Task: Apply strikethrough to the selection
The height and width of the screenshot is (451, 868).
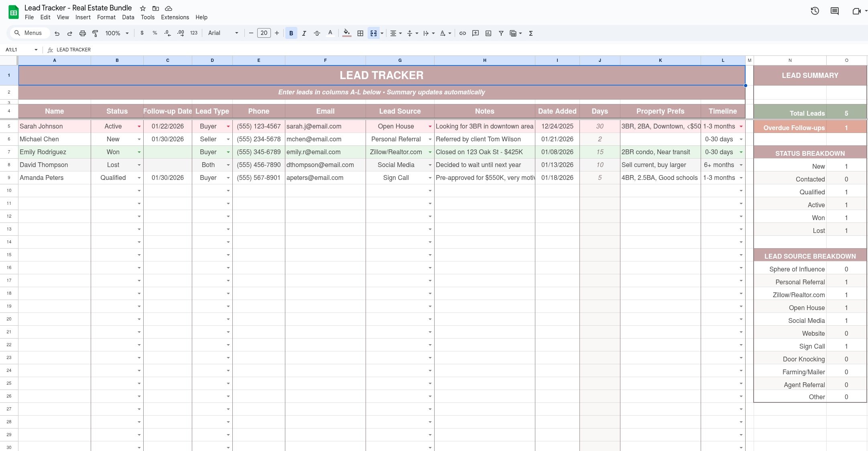Action: pos(317,33)
